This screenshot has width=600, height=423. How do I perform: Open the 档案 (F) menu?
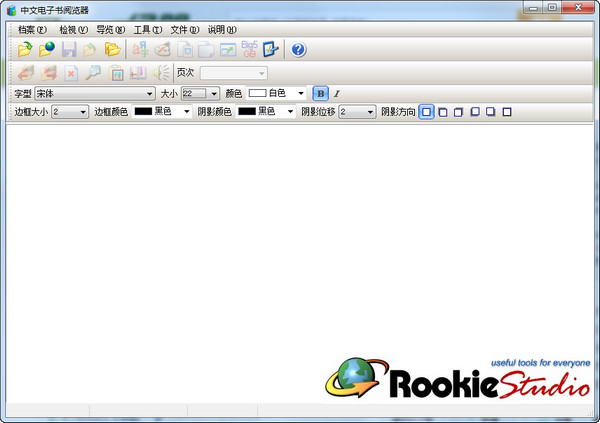click(x=33, y=29)
